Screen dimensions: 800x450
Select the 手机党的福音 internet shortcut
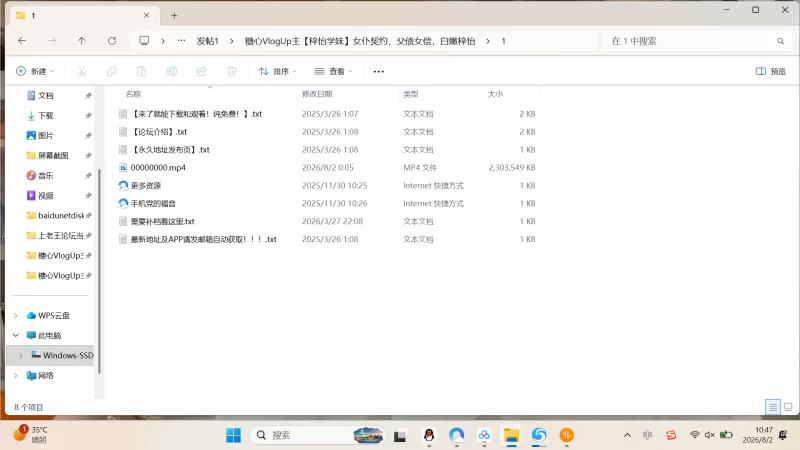click(153, 203)
